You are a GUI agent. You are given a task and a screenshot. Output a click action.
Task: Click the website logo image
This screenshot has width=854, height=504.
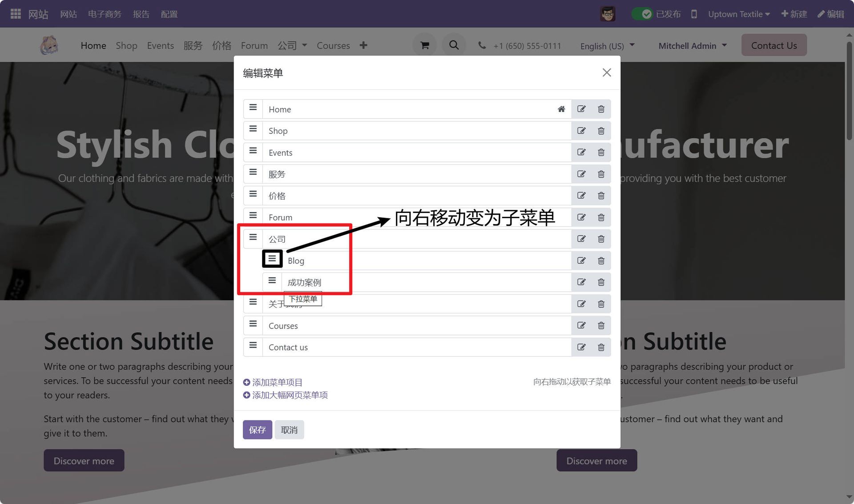[x=49, y=45]
